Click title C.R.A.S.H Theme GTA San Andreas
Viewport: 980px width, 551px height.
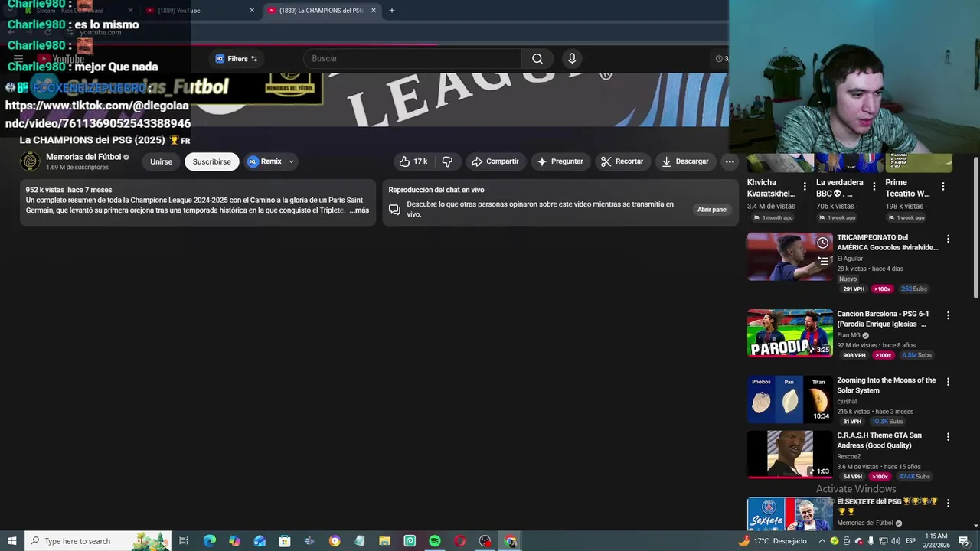(x=879, y=440)
